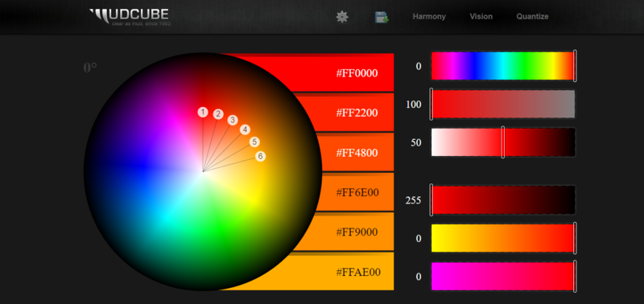The height and width of the screenshot is (304, 644).
Task: Click the lightness slider valued 50
Action: click(x=503, y=142)
